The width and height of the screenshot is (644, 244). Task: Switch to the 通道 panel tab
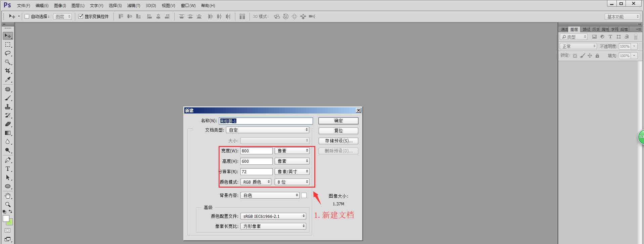[x=564, y=30]
